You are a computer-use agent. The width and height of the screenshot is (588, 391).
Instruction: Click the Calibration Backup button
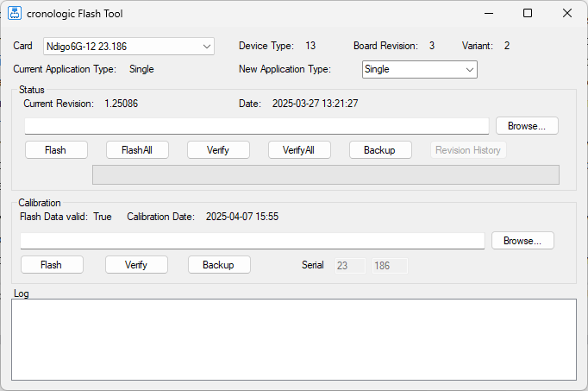point(219,265)
